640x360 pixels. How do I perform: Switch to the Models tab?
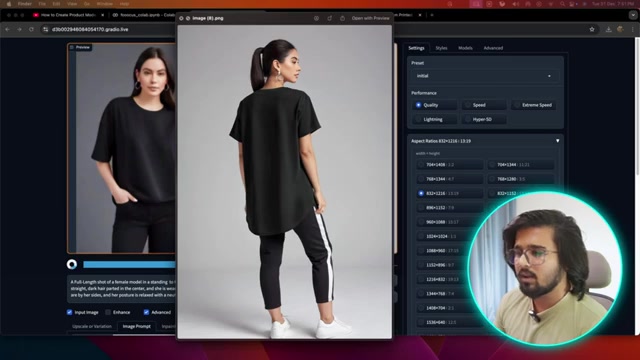(x=465, y=48)
